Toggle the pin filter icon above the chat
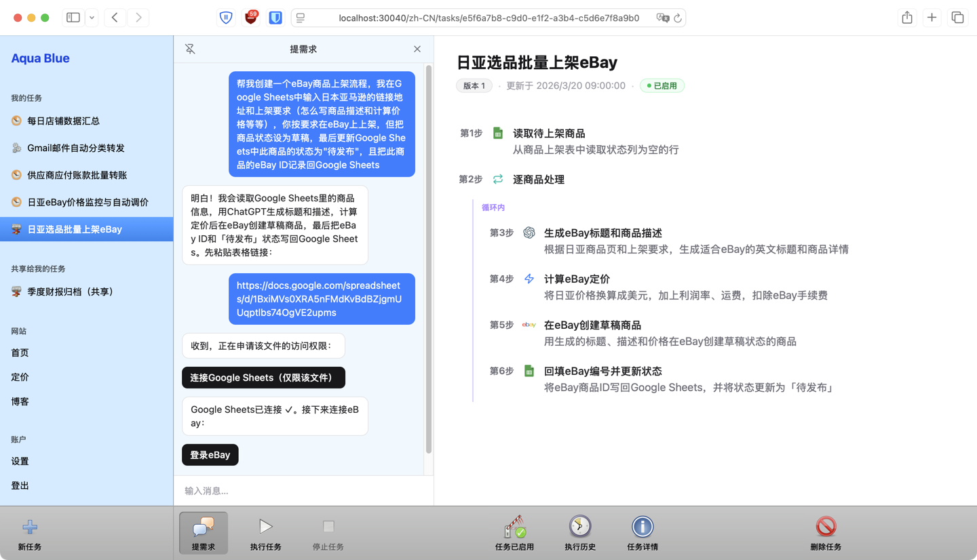Image resolution: width=977 pixels, height=560 pixels. point(190,49)
